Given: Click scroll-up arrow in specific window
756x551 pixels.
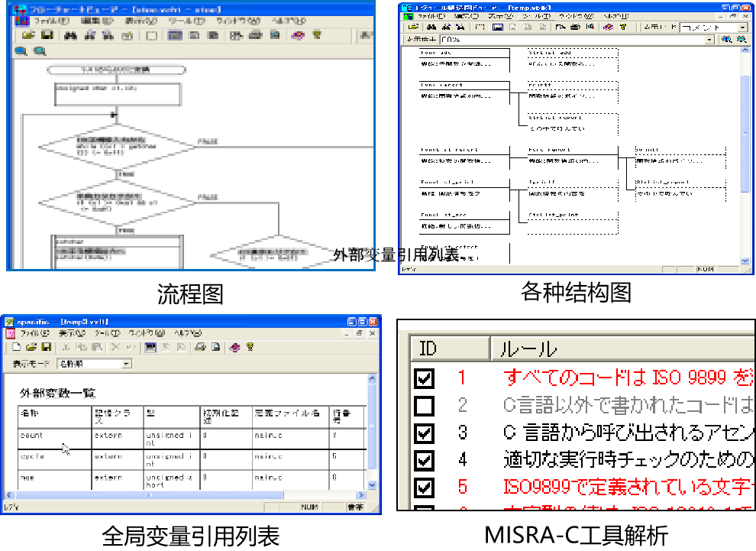Looking at the screenshot, I should [x=372, y=379].
